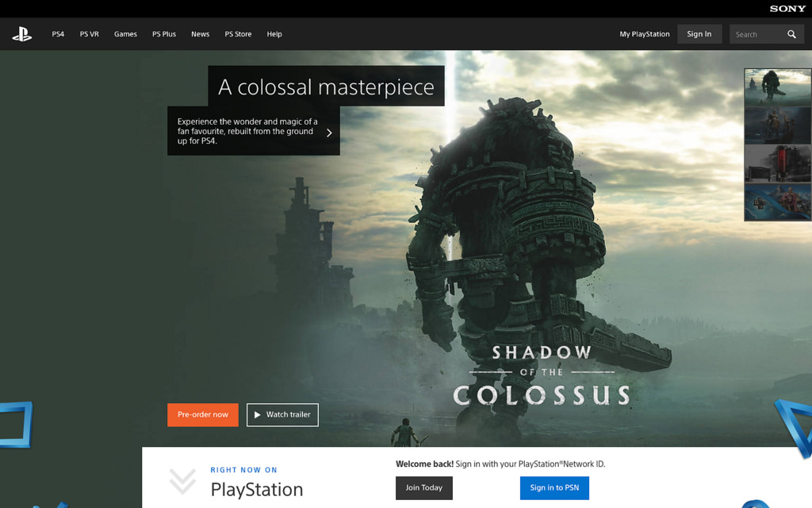Play the trailer via Watch trailer
Viewport: 812px width, 508px height.
pos(282,414)
